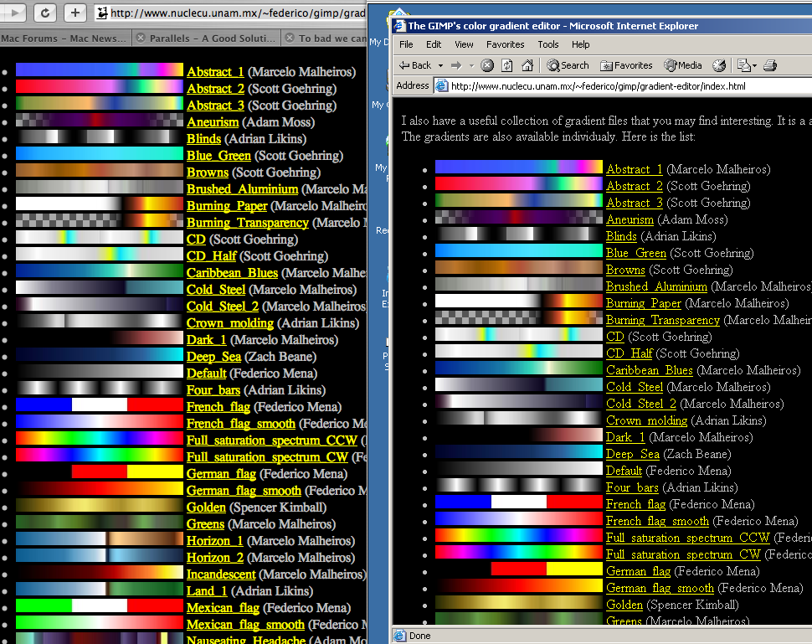Click the Internet Explorer Forward arrow

click(456, 65)
